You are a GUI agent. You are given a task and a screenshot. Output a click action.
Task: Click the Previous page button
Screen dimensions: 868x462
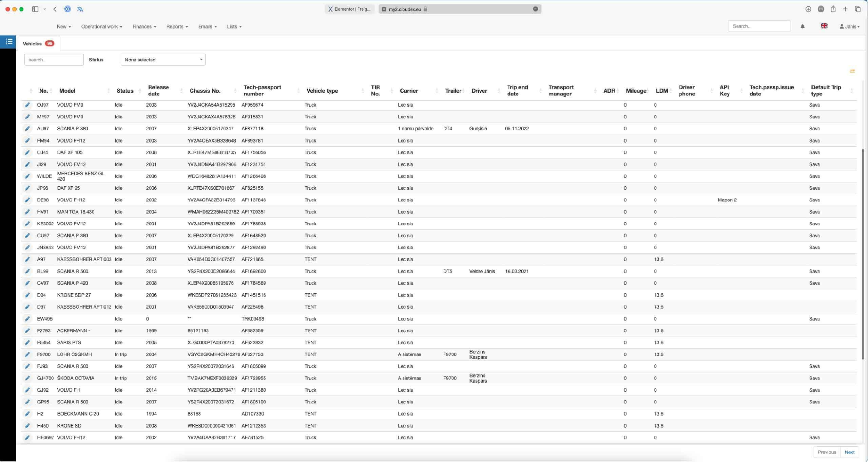point(827,452)
